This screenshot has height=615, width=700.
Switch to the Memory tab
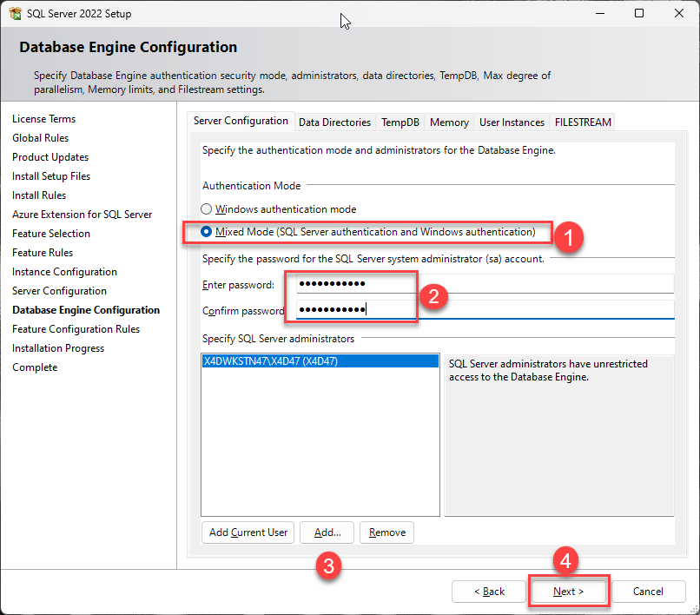pyautogui.click(x=449, y=122)
